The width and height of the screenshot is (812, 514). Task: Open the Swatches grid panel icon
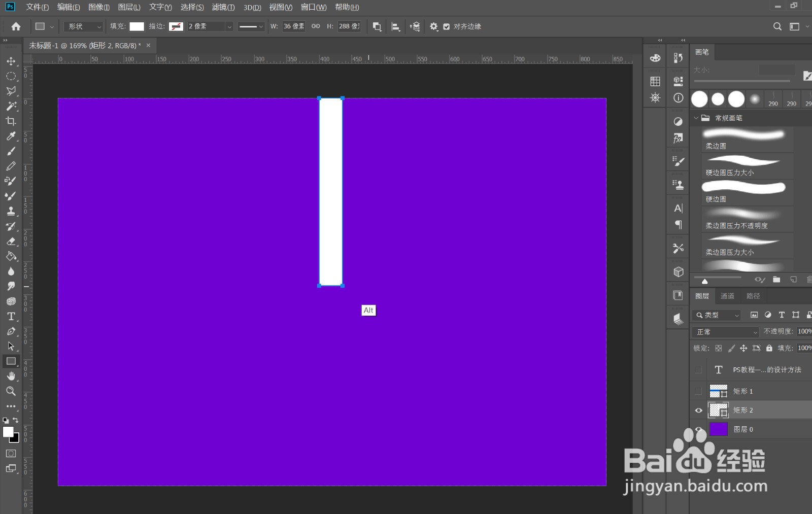pos(655,81)
